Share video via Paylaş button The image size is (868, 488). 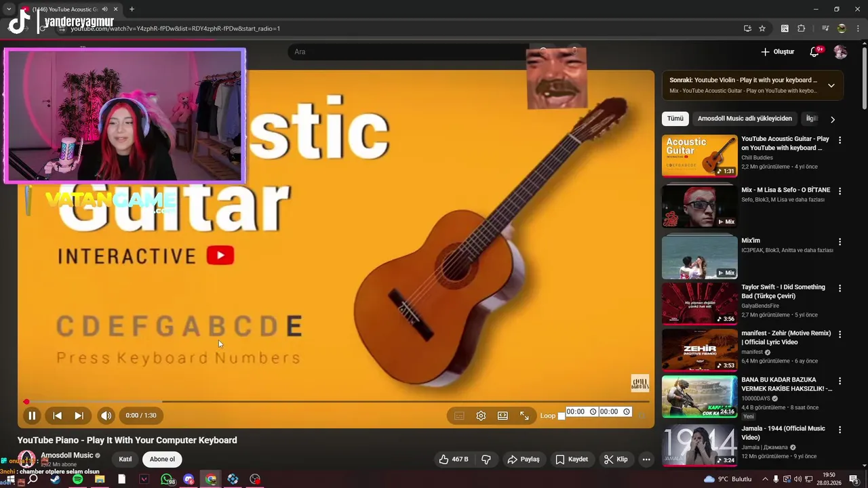point(524,459)
